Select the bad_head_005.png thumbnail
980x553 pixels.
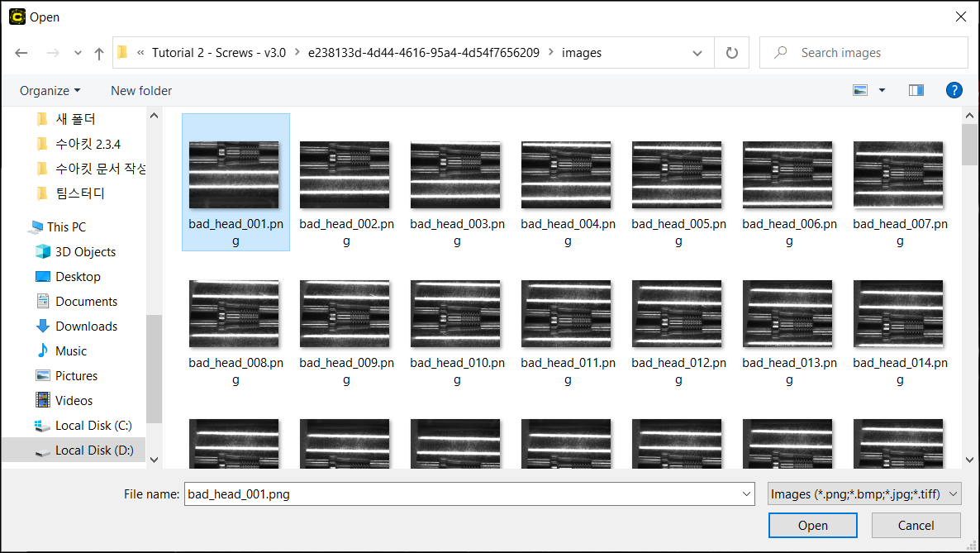tap(677, 174)
